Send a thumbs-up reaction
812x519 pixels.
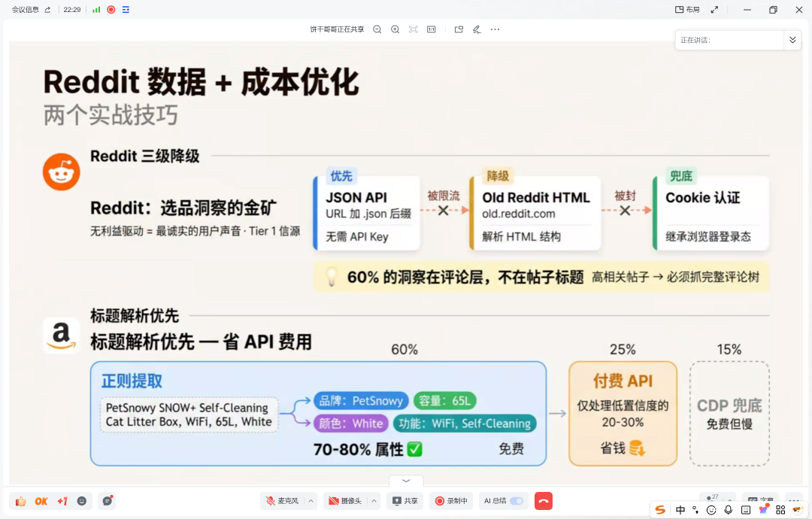coord(21,501)
